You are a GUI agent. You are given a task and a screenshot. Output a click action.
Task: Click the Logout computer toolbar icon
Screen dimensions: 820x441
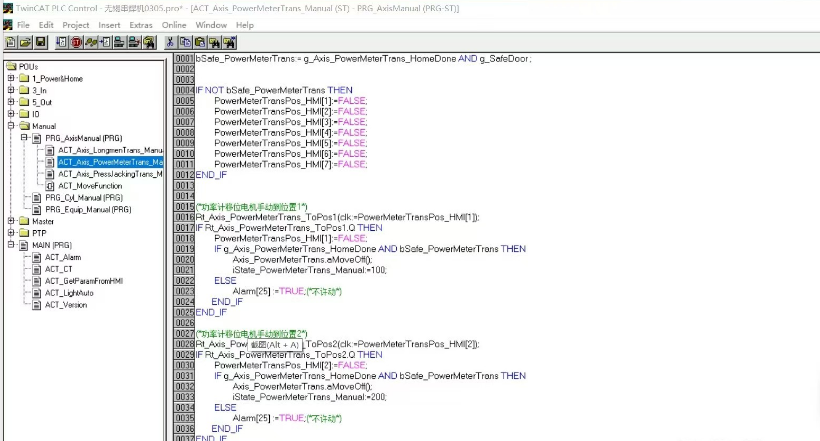(134, 42)
